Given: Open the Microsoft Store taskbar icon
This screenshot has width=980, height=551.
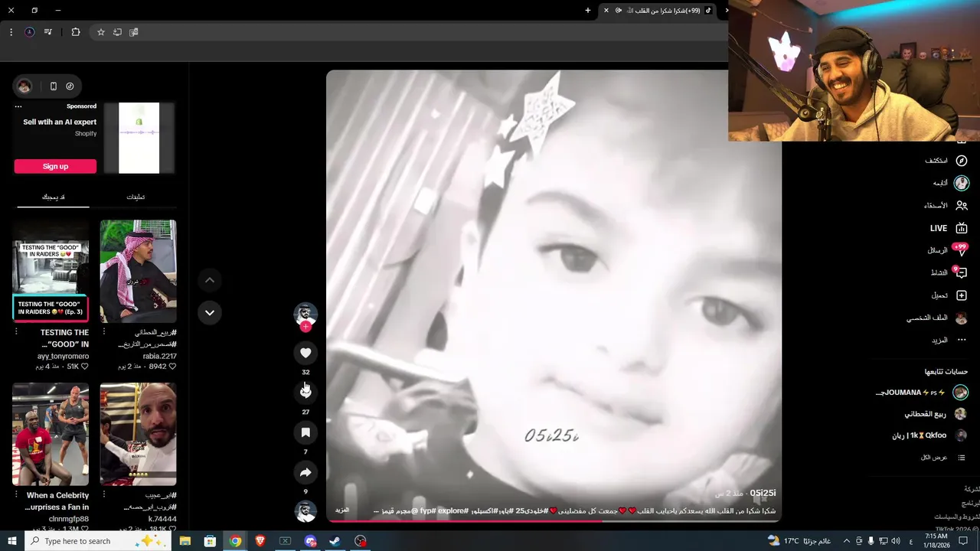Looking at the screenshot, I should (210, 541).
